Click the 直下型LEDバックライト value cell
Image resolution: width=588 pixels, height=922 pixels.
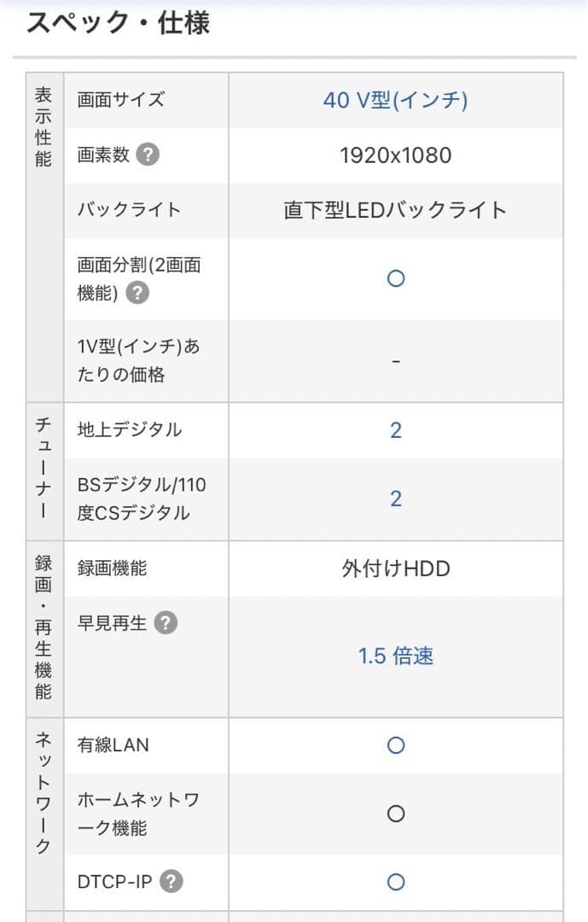(x=395, y=209)
